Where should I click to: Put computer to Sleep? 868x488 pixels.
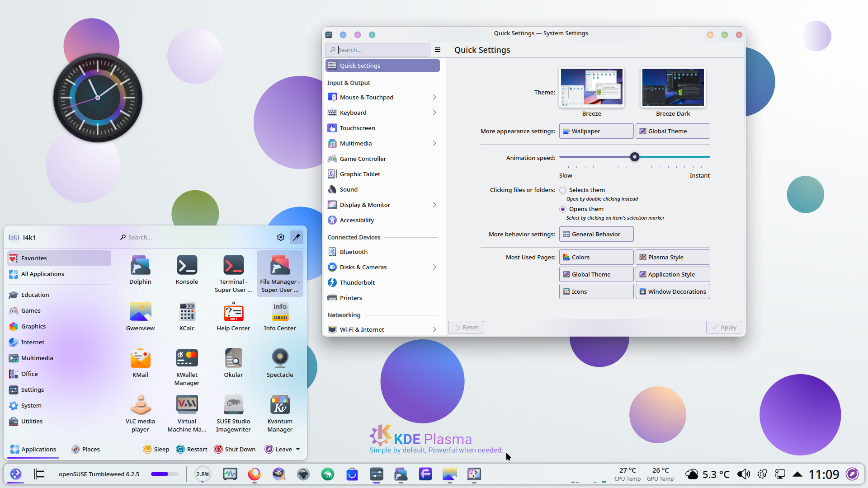click(156, 449)
